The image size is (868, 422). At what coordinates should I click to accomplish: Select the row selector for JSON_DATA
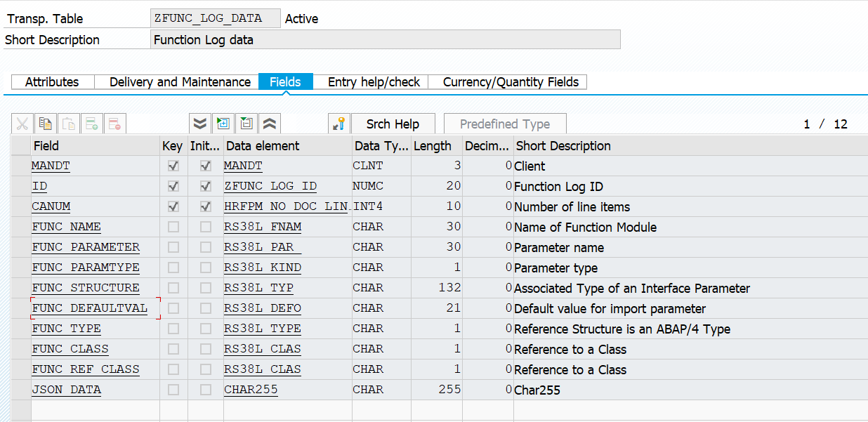point(21,390)
